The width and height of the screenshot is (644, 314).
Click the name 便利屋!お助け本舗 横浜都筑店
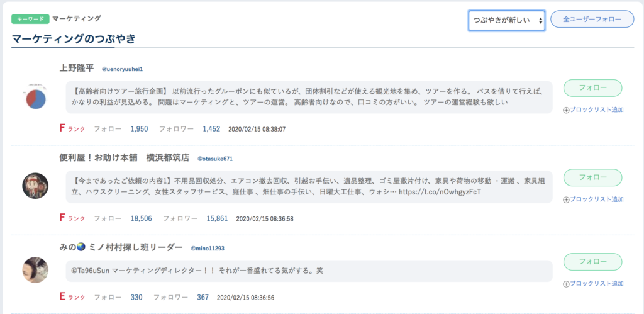[125, 158]
